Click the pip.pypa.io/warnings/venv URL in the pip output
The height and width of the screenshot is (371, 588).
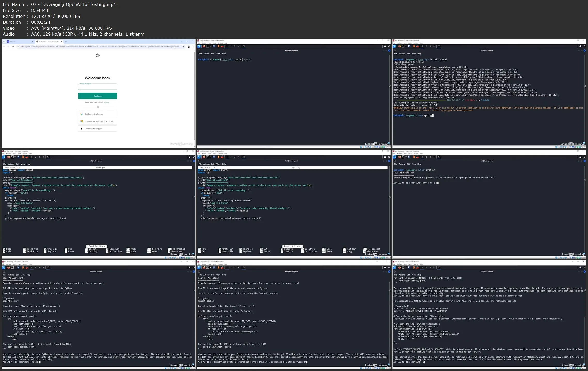click(452, 110)
